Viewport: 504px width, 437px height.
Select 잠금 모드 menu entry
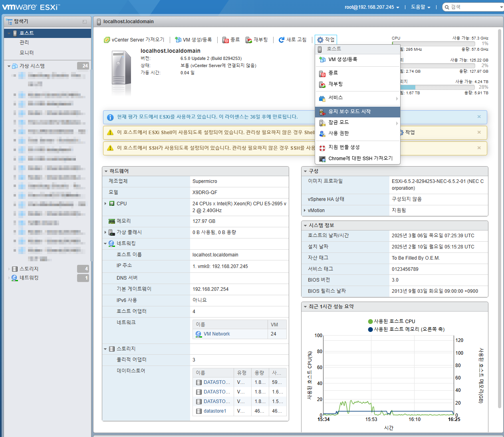(x=357, y=123)
